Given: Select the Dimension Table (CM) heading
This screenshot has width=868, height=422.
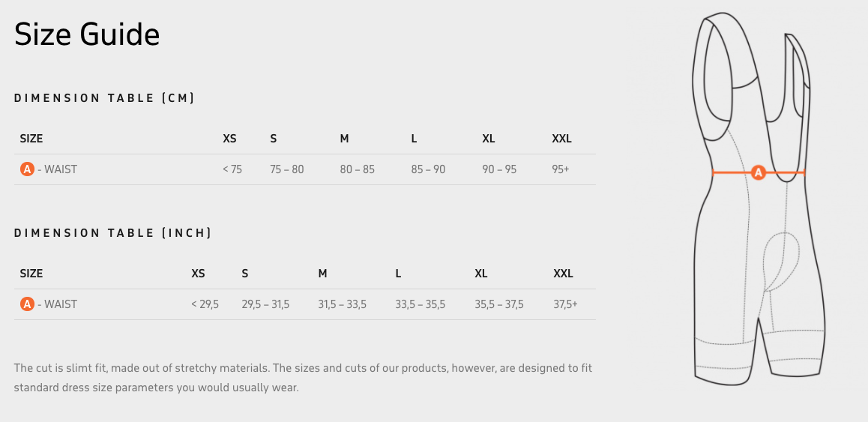Looking at the screenshot, I should pos(104,98).
